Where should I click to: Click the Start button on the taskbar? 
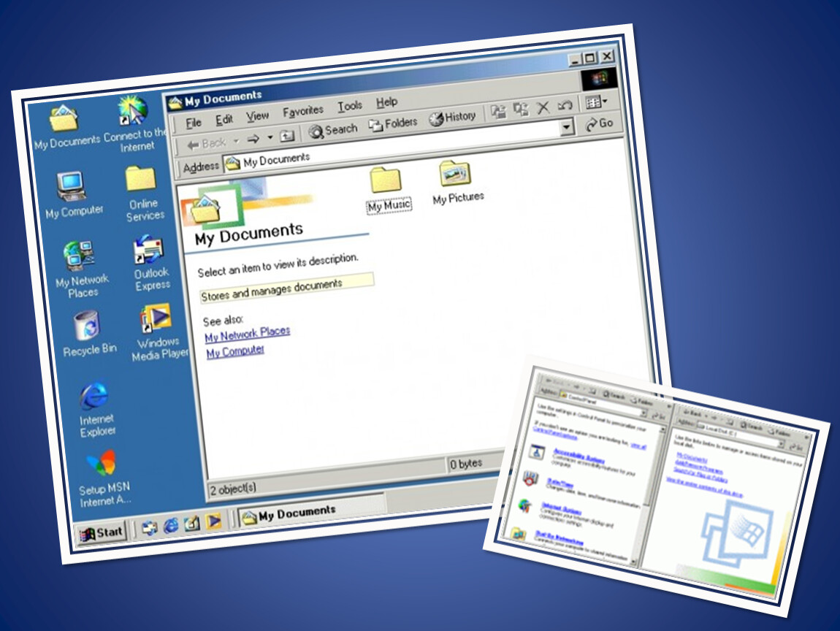coord(102,533)
